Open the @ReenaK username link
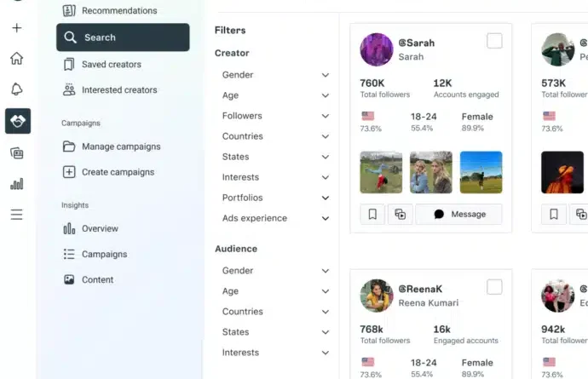 point(420,289)
